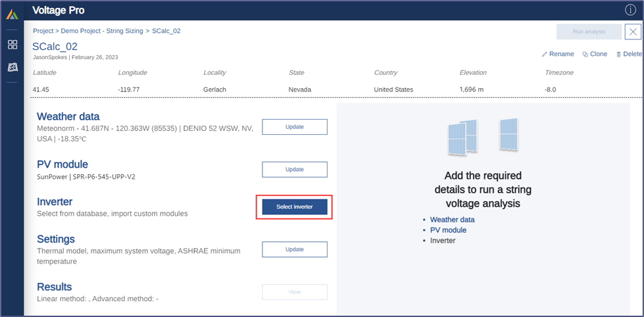This screenshot has height=317, width=644.
Task: Open Project breadcrumb link
Action: point(43,31)
